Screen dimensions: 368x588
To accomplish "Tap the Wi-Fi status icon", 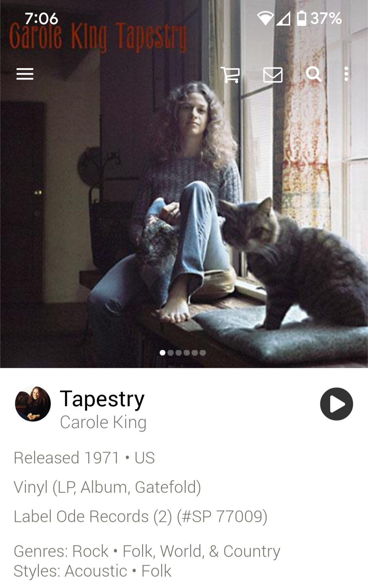I will click(265, 18).
